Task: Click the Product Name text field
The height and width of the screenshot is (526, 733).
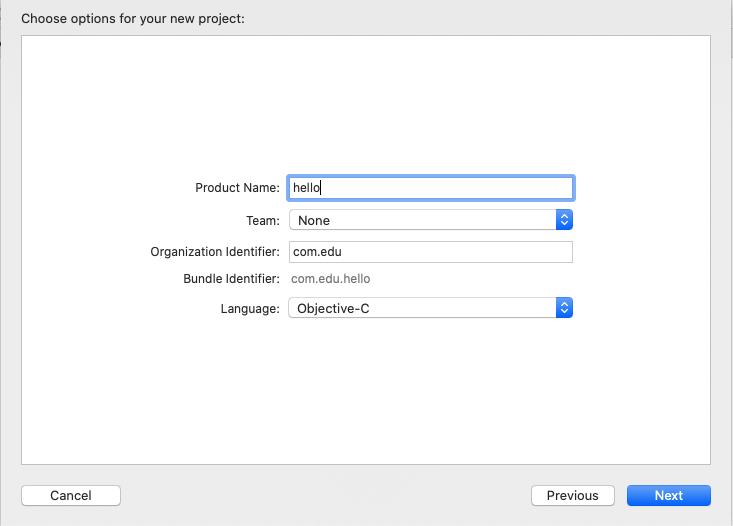Action: click(x=430, y=187)
